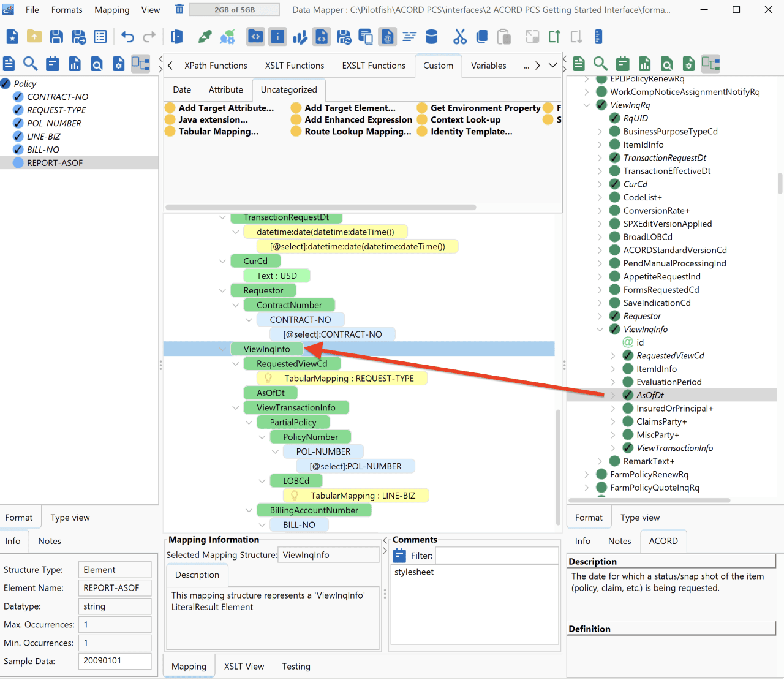The width and height of the screenshot is (784, 680).
Task: Click the function palette horizontal scrollbar
Action: (x=321, y=207)
